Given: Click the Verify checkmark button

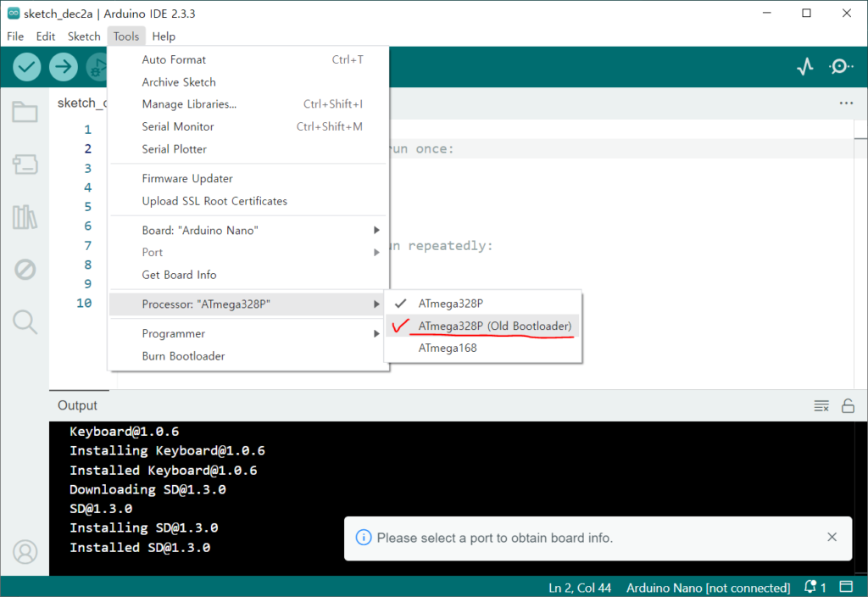Looking at the screenshot, I should coord(26,67).
